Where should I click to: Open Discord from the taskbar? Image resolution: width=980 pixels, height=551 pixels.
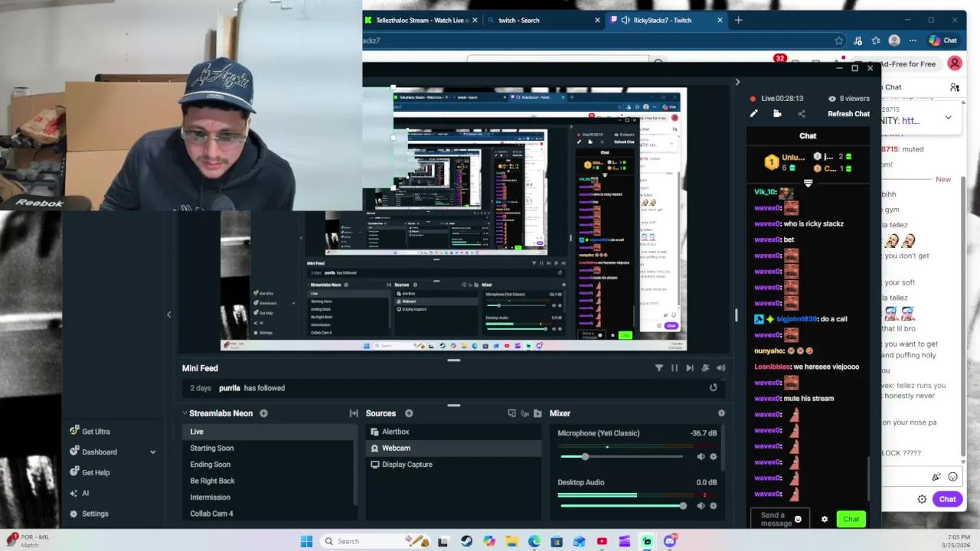click(x=670, y=541)
